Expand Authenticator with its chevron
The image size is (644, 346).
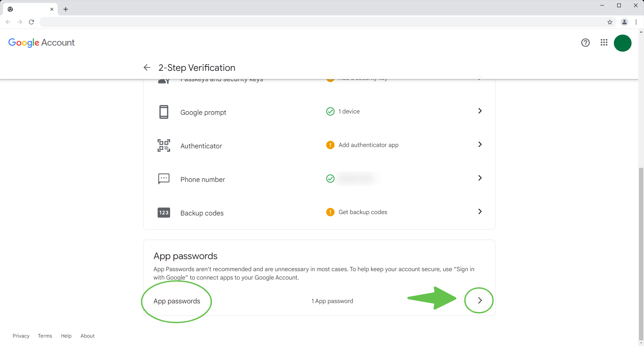(480, 144)
